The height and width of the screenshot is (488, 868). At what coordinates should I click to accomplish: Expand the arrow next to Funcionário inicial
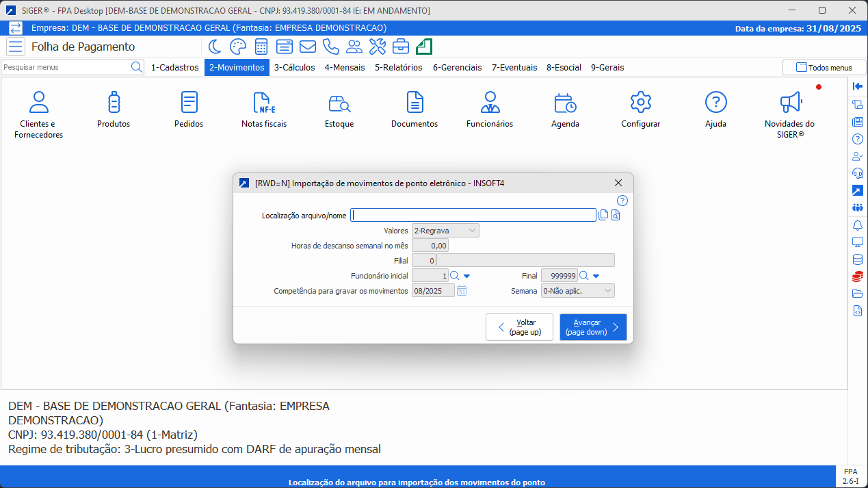click(x=466, y=276)
